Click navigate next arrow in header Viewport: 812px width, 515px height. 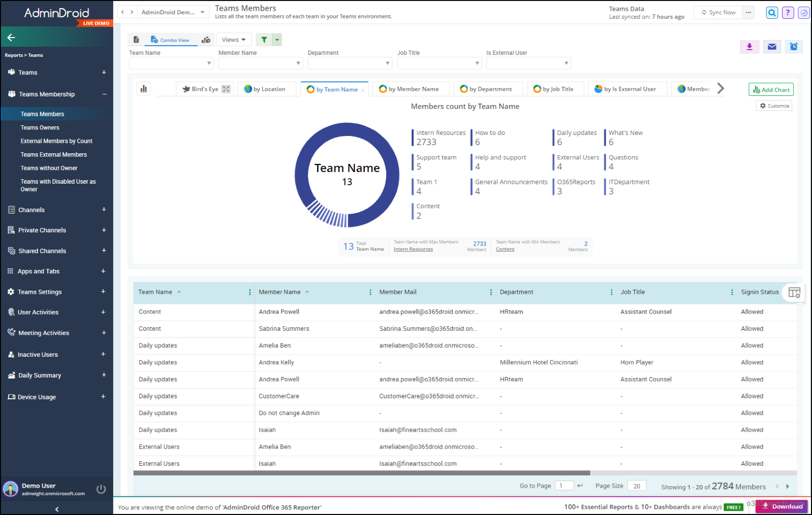(131, 12)
